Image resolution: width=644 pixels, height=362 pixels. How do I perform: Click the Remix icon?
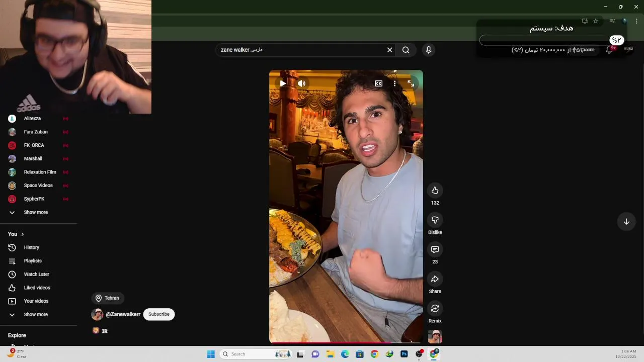point(435,308)
